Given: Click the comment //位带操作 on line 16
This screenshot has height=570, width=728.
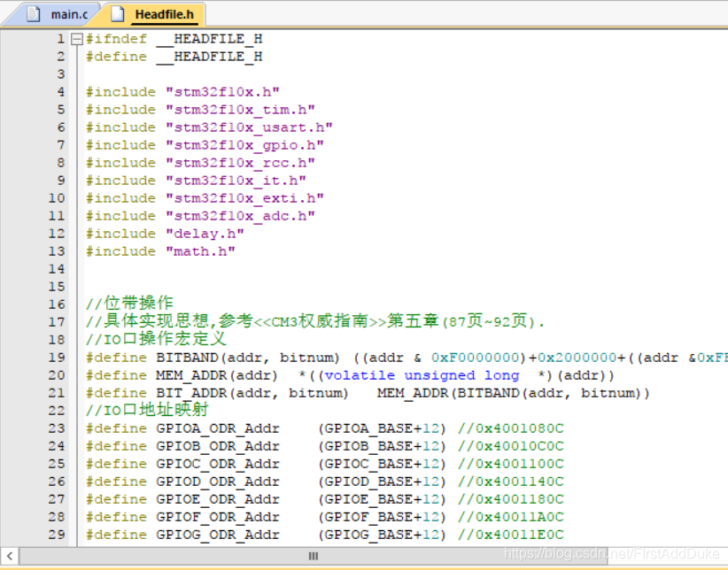Looking at the screenshot, I should click(129, 304).
